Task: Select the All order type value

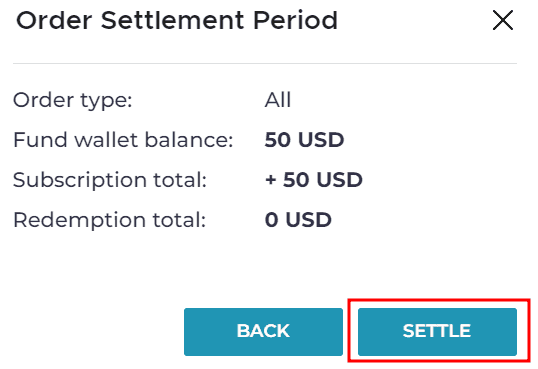Action: pos(278,100)
